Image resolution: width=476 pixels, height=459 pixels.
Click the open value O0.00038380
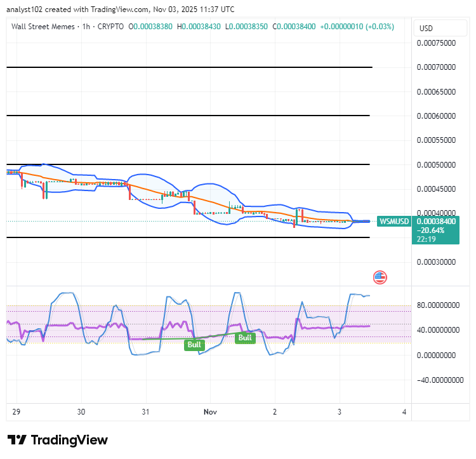(x=150, y=27)
